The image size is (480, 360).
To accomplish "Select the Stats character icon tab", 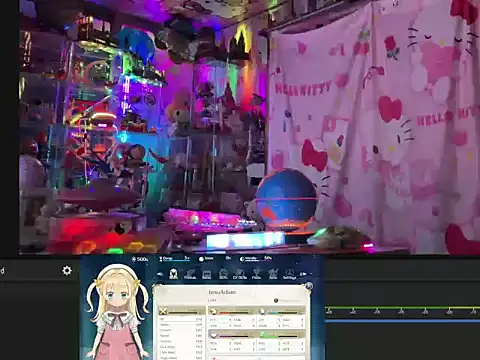I will pyautogui.click(x=173, y=274).
